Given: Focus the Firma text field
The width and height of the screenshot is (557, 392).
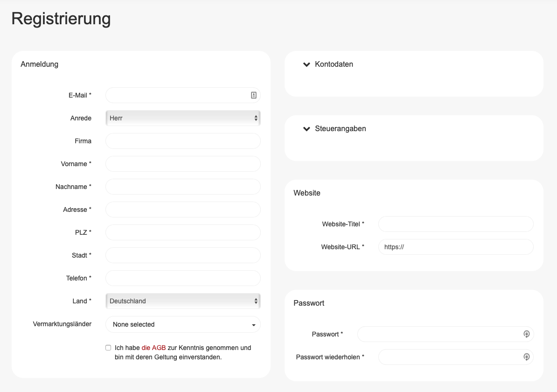Looking at the screenshot, I should point(183,141).
